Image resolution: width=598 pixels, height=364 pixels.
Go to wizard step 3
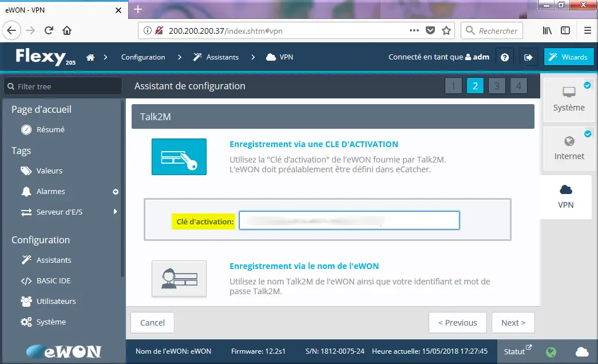[497, 86]
